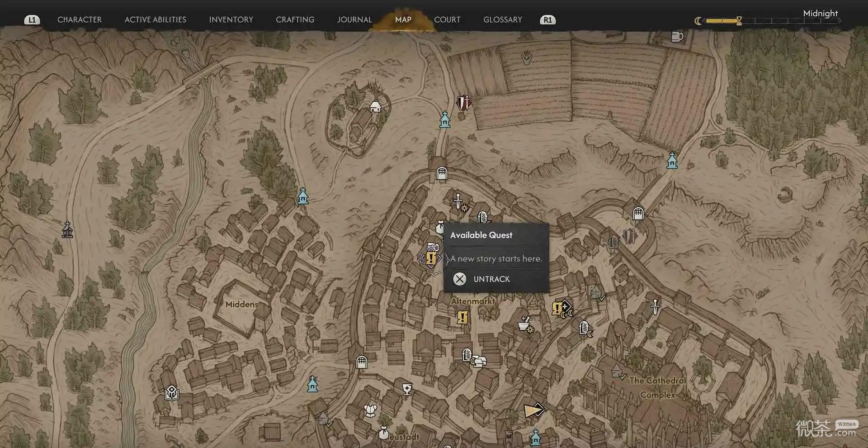
Task: Open the Inventory tab
Action: [x=231, y=19]
